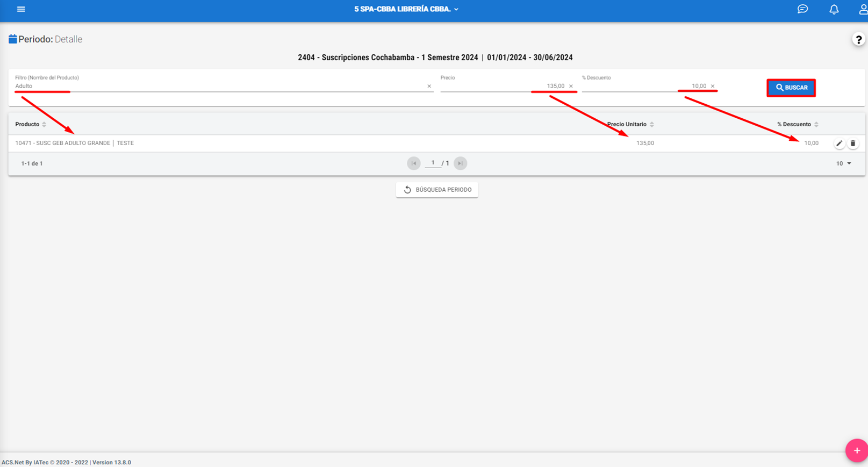This screenshot has width=868, height=467.
Task: Click the 10,00 discount cell
Action: pyautogui.click(x=811, y=143)
